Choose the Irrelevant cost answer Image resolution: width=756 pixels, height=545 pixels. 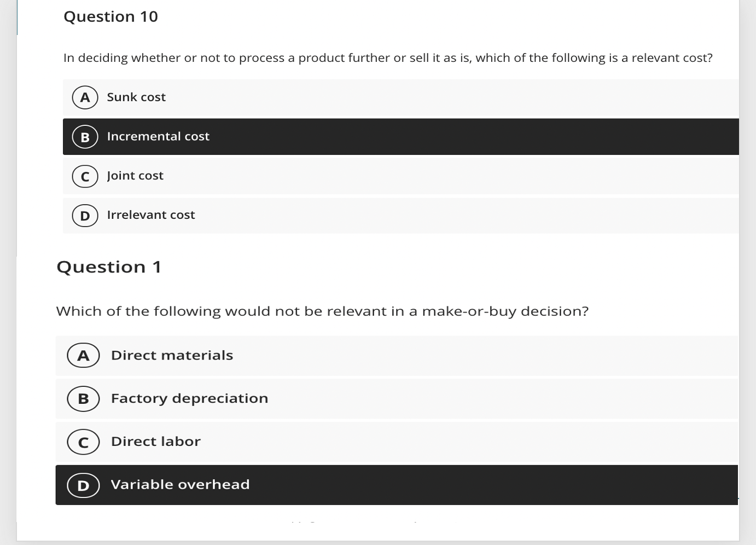tap(328, 216)
